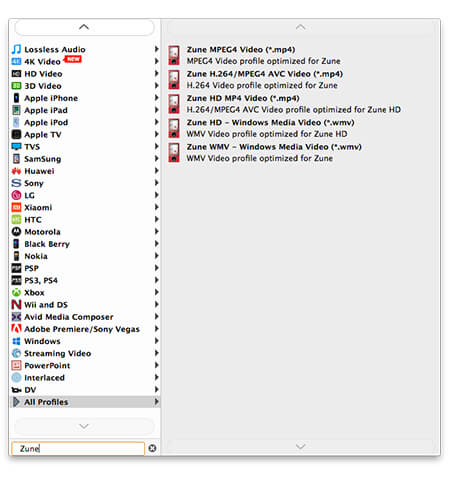Open the Streaming Video category

click(x=85, y=353)
